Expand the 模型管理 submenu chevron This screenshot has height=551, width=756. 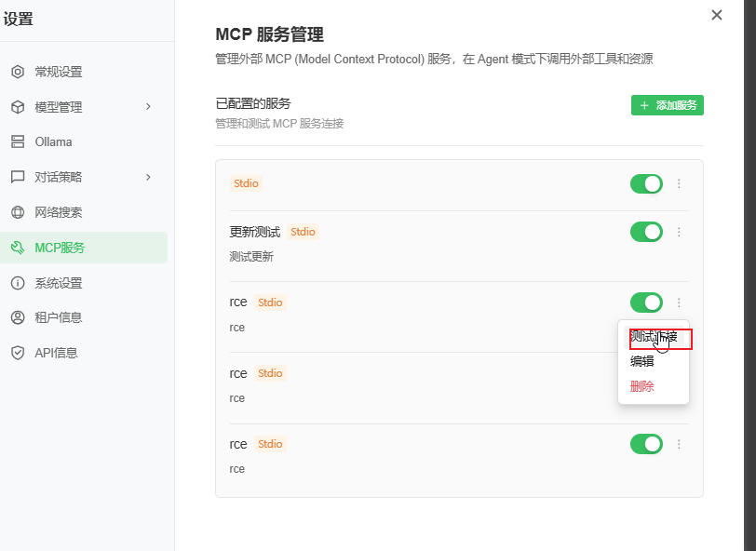(x=149, y=106)
